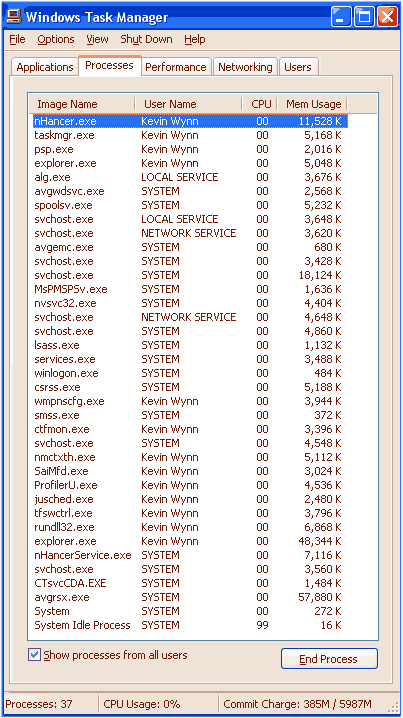403x718 pixels.
Task: Sort by User Name column header
Action: point(188,104)
